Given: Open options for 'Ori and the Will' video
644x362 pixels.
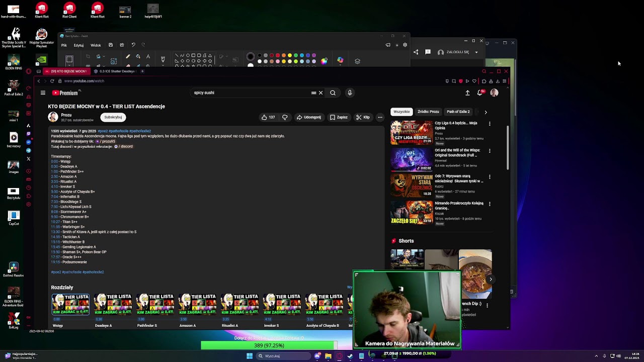Looking at the screenshot, I should 490,151.
